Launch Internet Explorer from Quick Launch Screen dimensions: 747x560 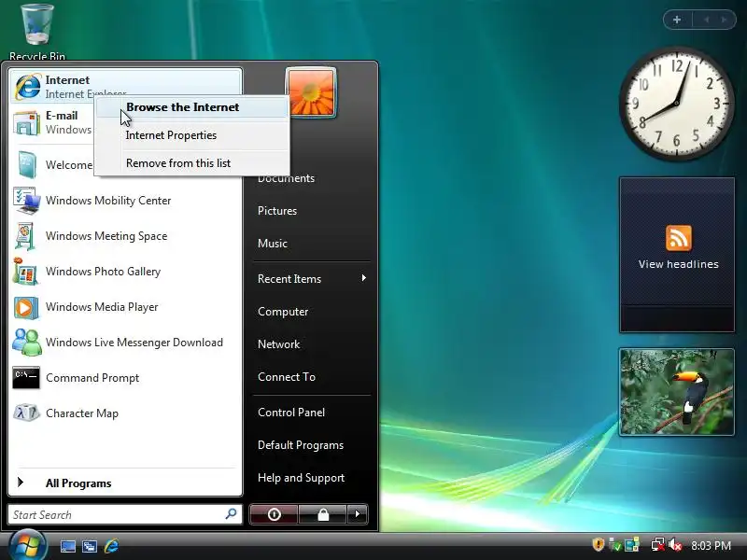coord(111,546)
